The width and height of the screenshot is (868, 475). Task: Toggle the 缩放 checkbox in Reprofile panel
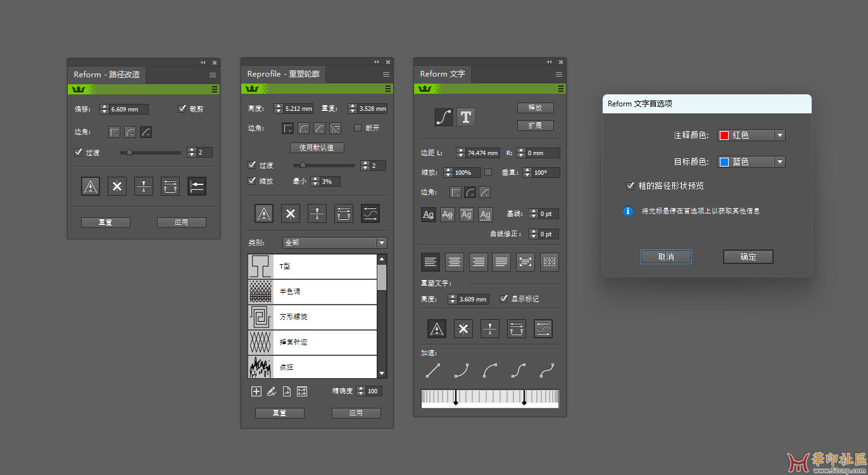(252, 181)
